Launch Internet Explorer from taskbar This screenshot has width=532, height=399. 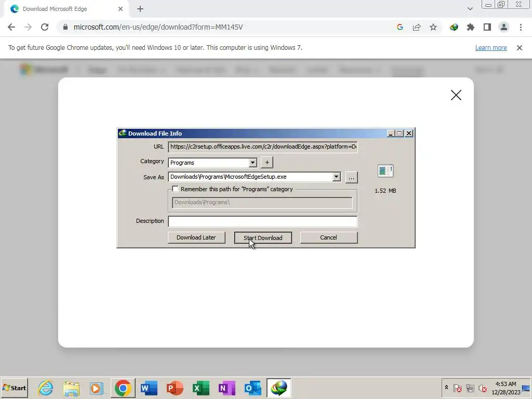click(x=46, y=388)
